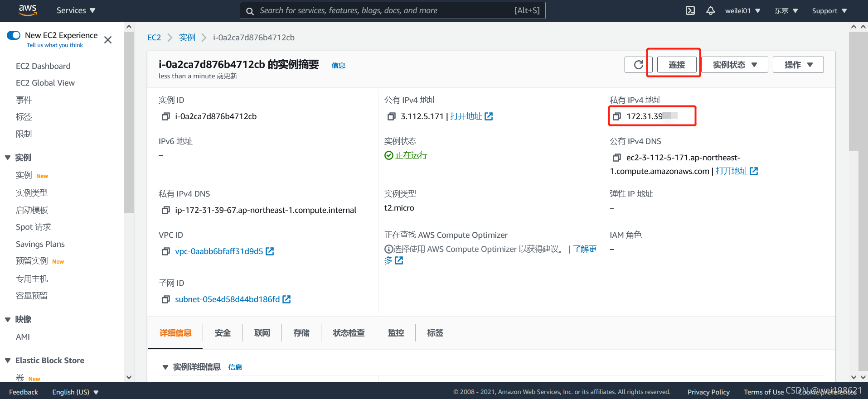Viewport: 868px width, 399px height.
Task: Open 实例类型 in sidebar
Action: 32,193
